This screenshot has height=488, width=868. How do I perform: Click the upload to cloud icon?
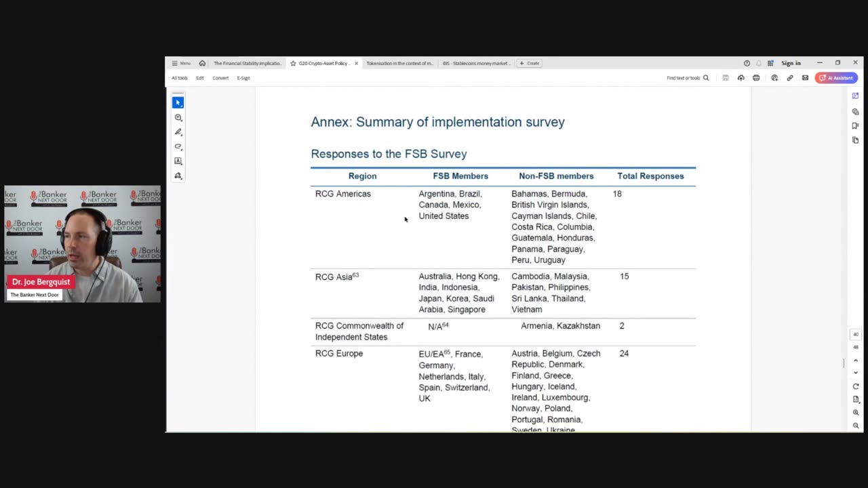click(741, 78)
